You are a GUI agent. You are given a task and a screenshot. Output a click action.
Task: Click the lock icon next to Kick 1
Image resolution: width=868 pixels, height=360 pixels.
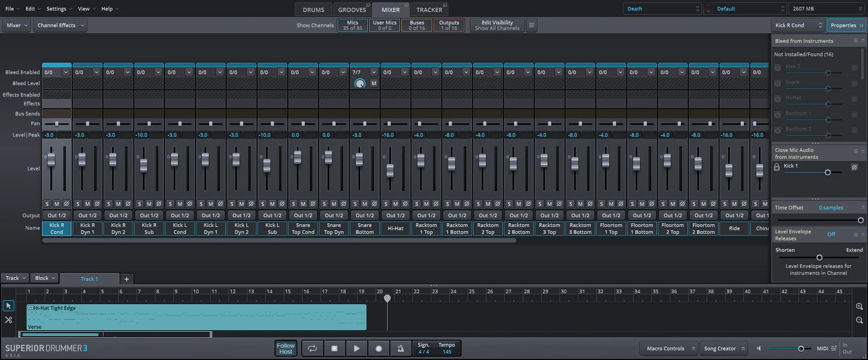[777, 167]
